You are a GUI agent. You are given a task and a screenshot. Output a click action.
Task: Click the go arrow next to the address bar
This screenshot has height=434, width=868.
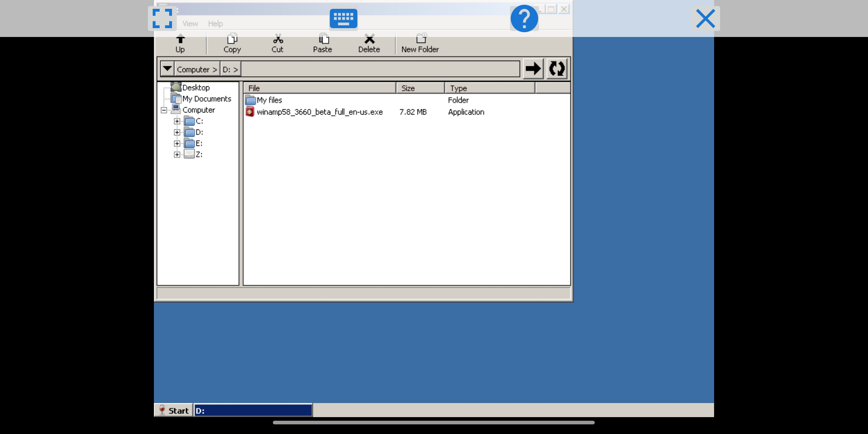tap(533, 68)
